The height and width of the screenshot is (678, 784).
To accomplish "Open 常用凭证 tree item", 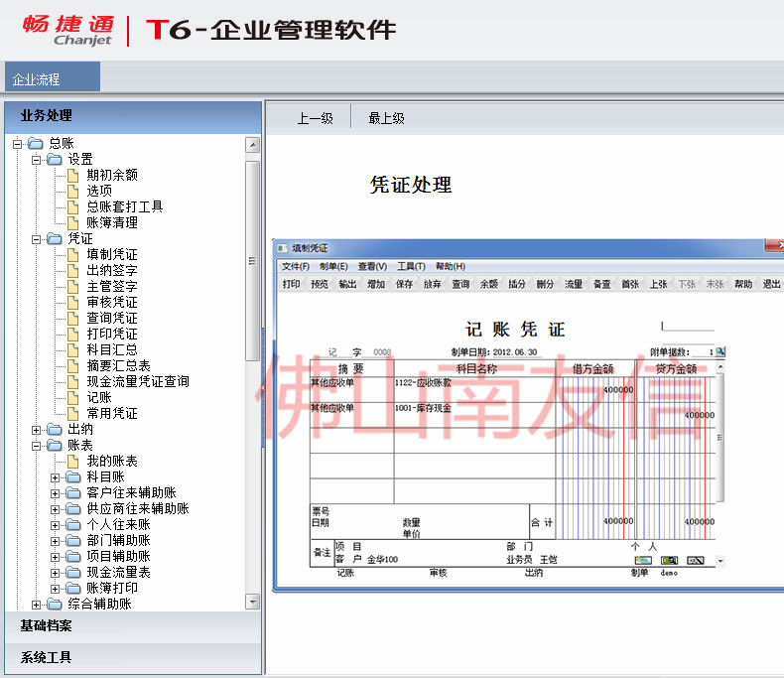I will [112, 414].
